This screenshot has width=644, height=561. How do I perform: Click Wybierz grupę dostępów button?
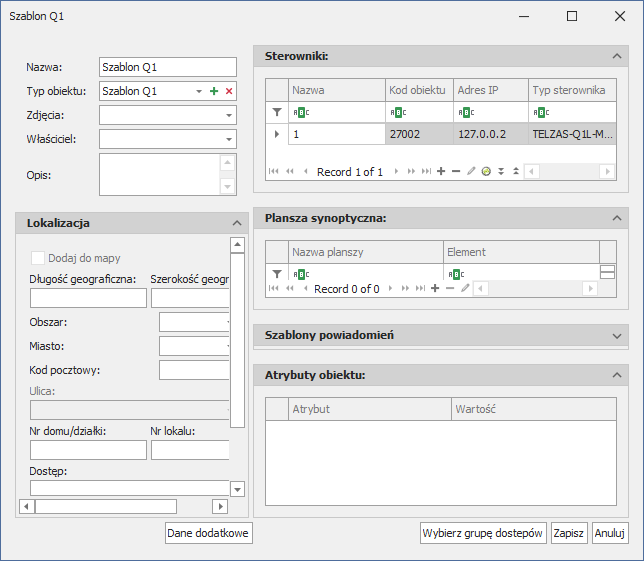pos(483,533)
